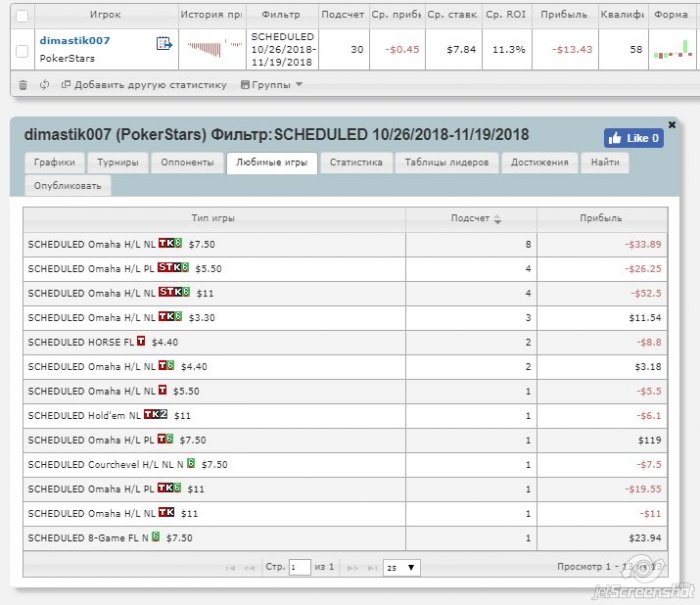The width and height of the screenshot is (700, 605).
Task: Open the Группы dropdown menu
Action: [x=271, y=85]
